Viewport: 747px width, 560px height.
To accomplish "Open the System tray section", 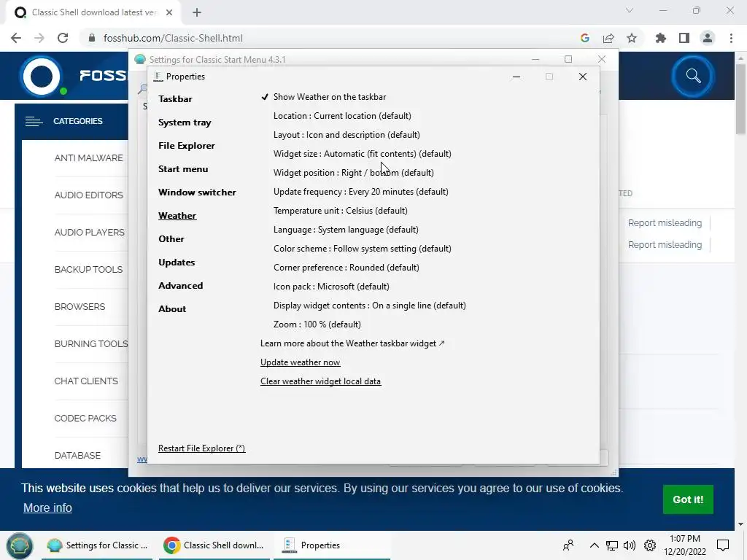I will (185, 122).
